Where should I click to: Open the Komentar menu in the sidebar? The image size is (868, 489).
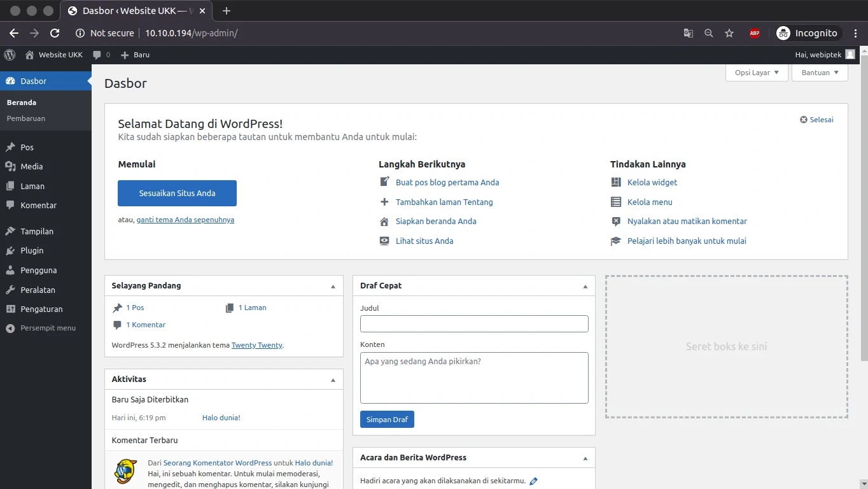click(x=46, y=205)
